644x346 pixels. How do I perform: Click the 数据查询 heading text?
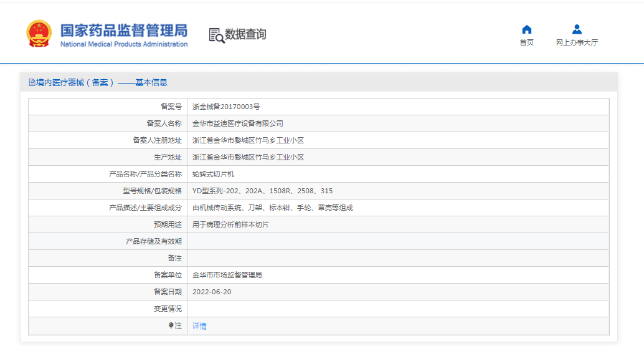[245, 34]
